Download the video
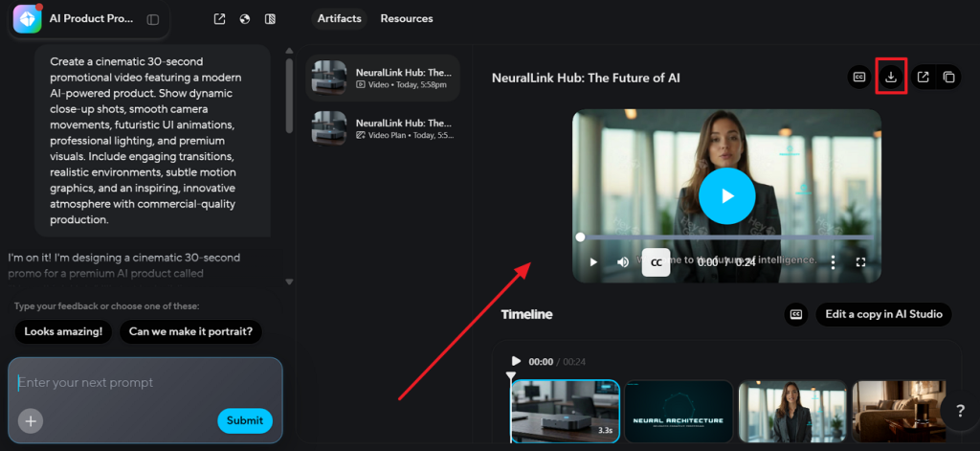 tap(891, 77)
